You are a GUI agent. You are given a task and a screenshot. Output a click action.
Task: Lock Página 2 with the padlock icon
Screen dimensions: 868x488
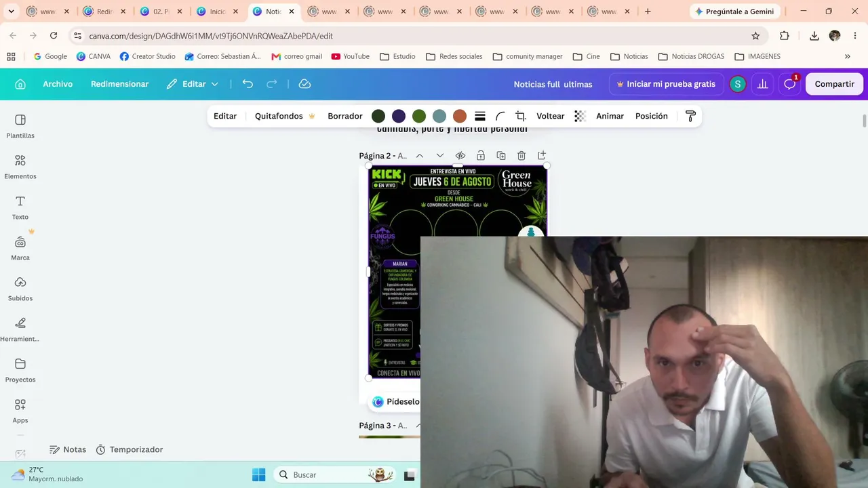point(481,156)
